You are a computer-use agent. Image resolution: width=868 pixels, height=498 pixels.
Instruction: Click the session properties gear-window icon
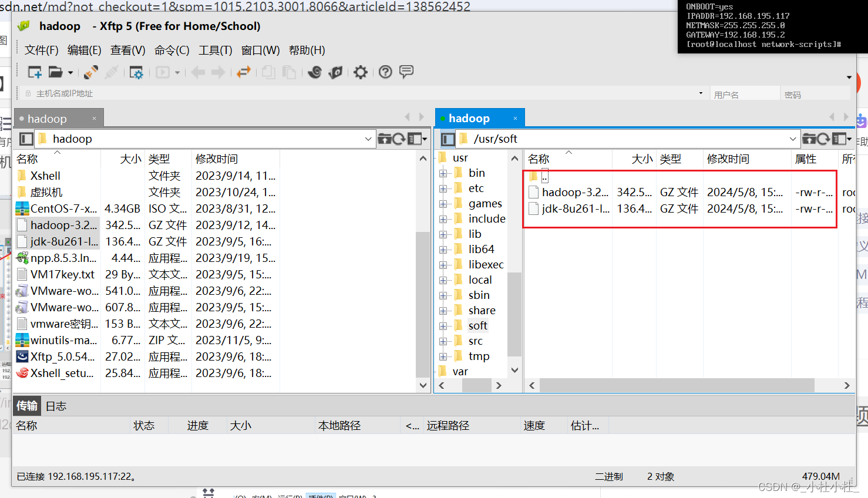136,72
